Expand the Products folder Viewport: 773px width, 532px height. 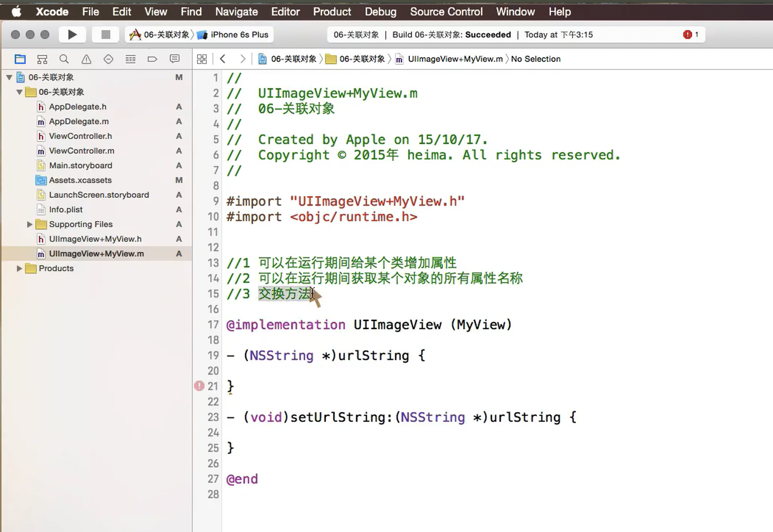[x=19, y=268]
